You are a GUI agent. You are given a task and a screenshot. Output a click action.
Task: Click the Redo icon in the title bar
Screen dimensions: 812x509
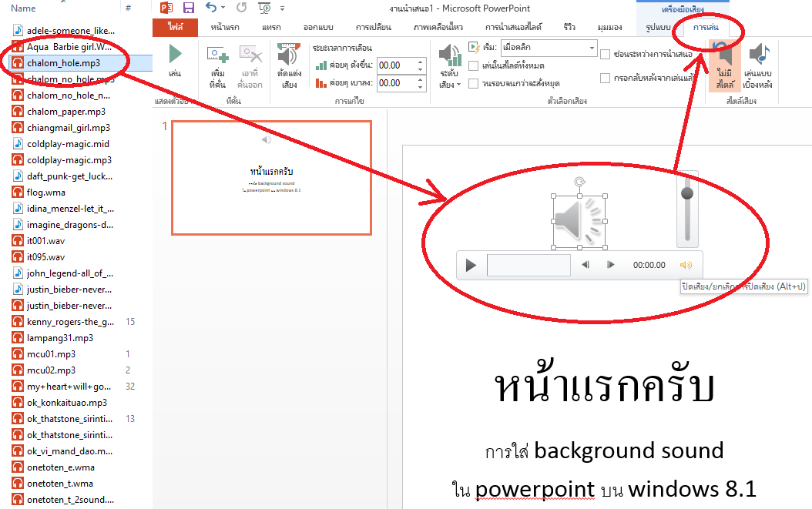(241, 8)
